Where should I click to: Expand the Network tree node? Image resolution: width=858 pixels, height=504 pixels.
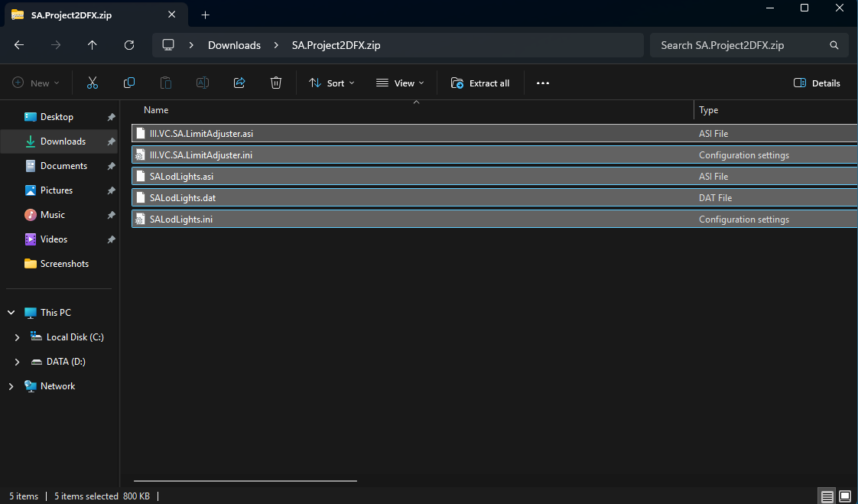pyautogui.click(x=11, y=386)
